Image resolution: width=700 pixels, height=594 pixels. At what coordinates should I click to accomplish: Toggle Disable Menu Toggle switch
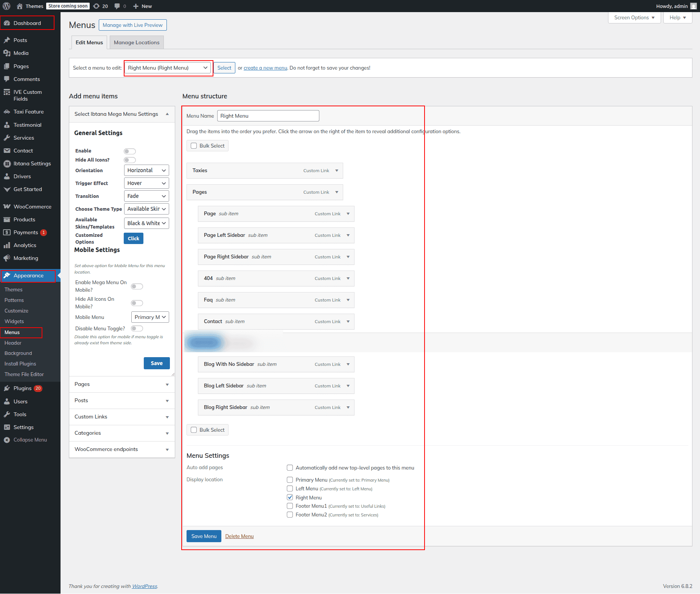(137, 328)
